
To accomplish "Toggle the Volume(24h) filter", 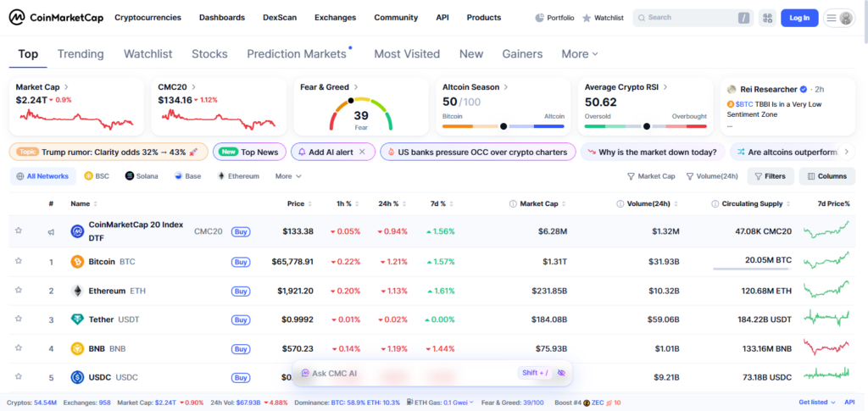I will (x=712, y=176).
